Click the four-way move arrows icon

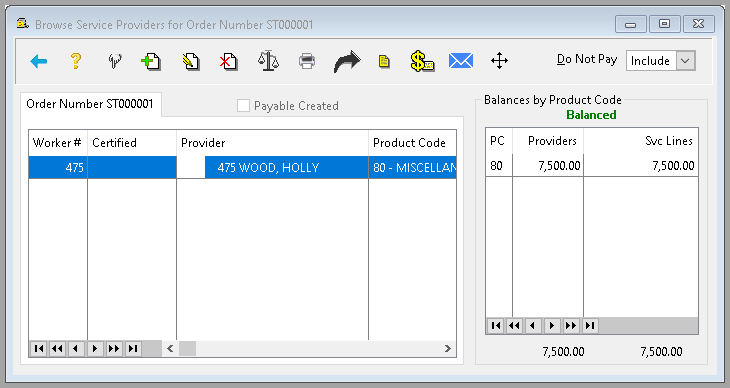click(x=500, y=61)
